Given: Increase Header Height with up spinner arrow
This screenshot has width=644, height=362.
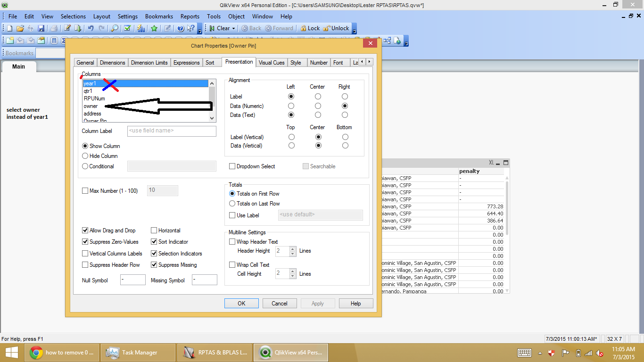Looking at the screenshot, I should coord(293,249).
